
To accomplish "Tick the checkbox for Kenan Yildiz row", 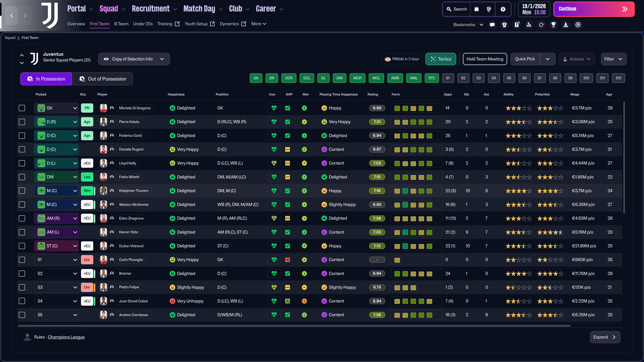I will (x=22, y=232).
